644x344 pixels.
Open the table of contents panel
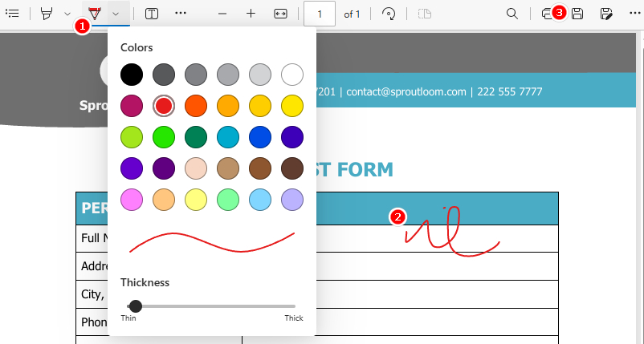click(x=13, y=14)
